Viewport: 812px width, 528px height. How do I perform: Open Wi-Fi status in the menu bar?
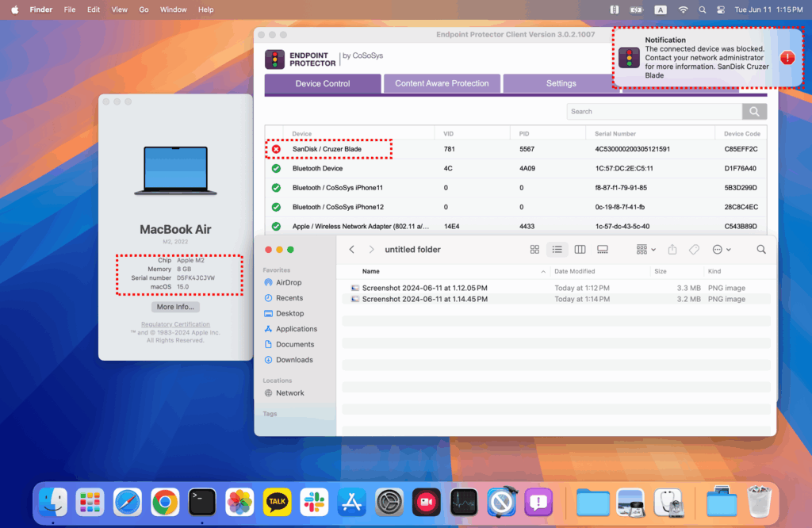[x=683, y=10]
